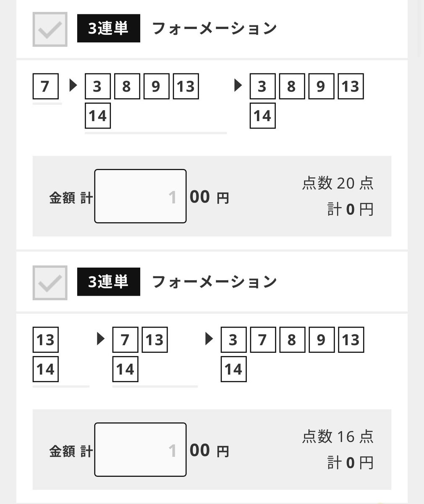Click the bottom フォーメーション heading
The image size is (424, 504).
tap(214, 281)
